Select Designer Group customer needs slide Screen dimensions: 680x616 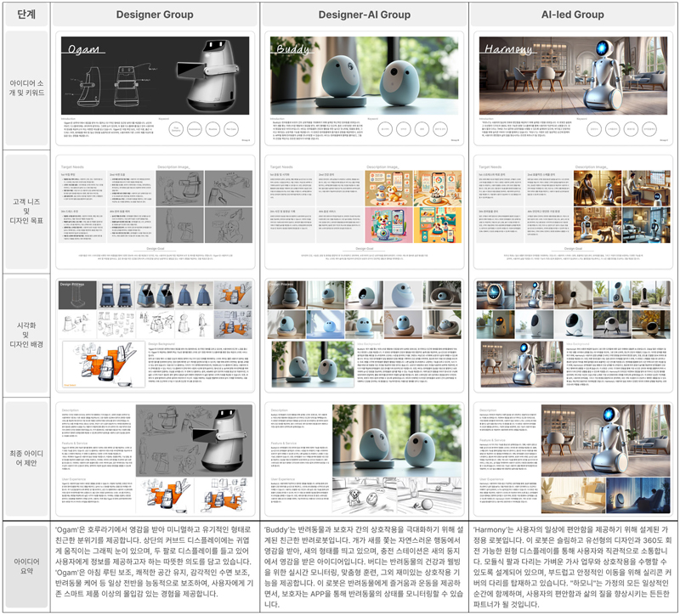[x=156, y=211]
